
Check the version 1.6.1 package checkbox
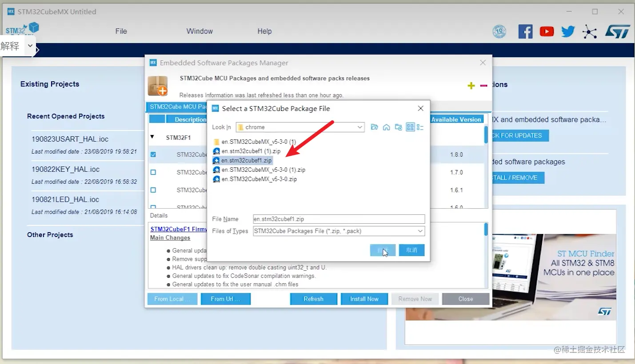(x=153, y=190)
